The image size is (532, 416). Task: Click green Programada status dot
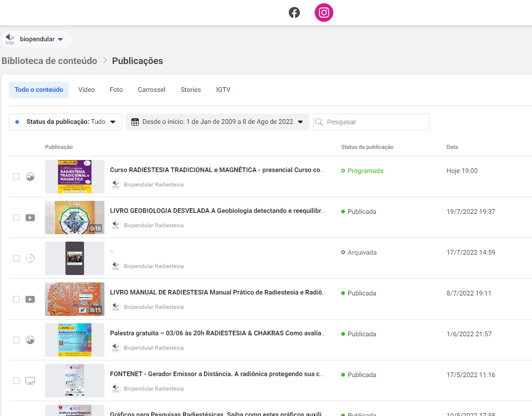343,171
